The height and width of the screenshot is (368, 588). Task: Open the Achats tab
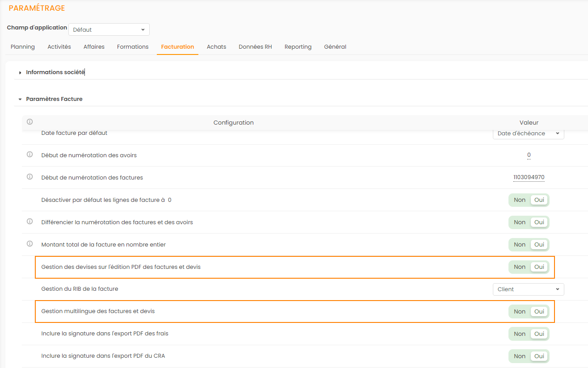point(216,47)
